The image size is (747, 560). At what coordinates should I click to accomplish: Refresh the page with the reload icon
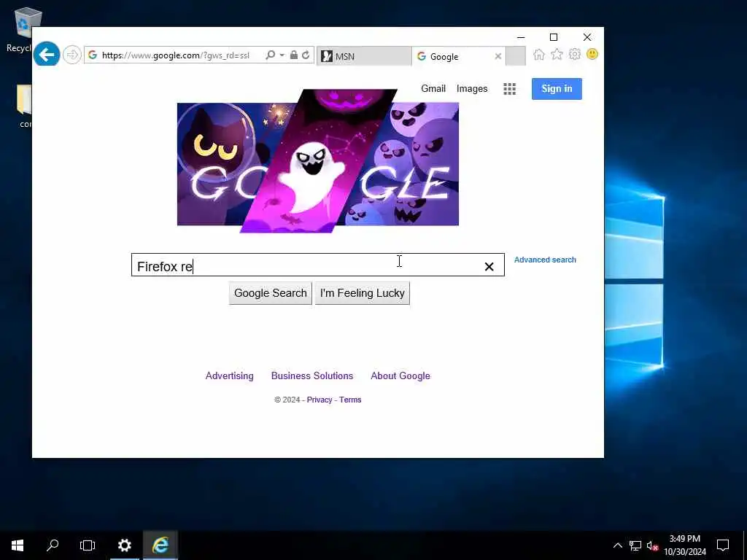point(306,55)
